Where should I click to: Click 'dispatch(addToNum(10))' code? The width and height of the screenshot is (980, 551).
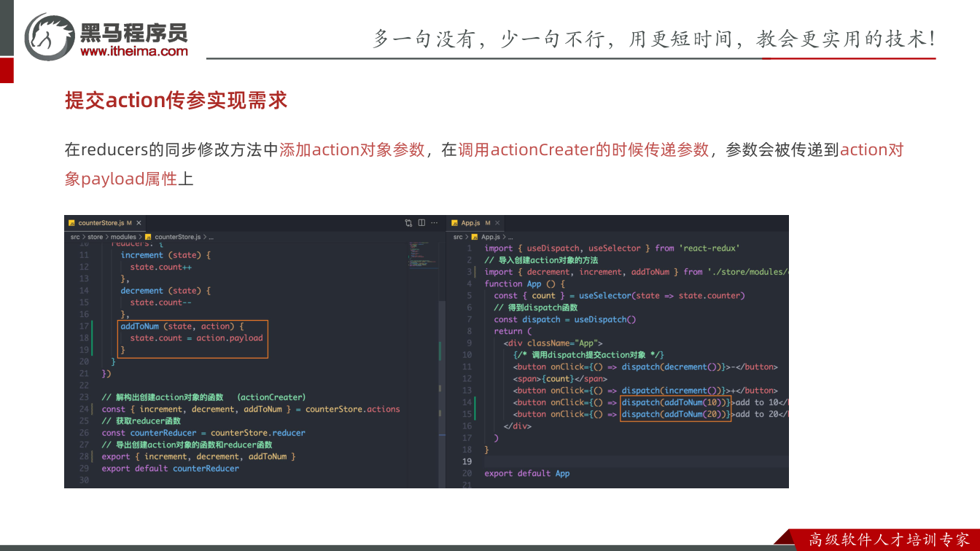(676, 402)
